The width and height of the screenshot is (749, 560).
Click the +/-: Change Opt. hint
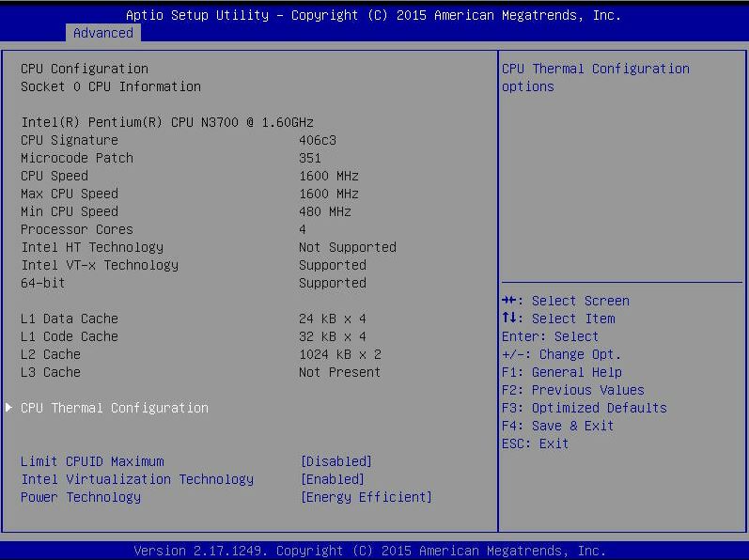(x=562, y=354)
